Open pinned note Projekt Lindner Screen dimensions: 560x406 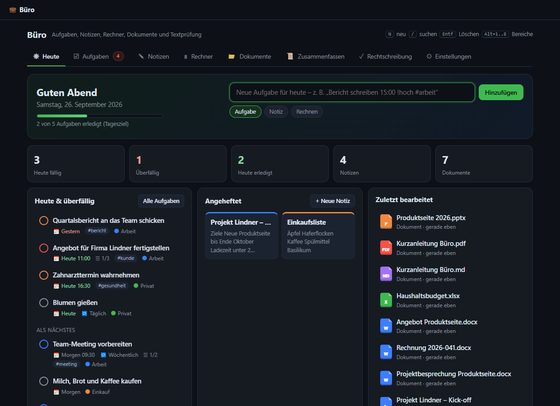241,235
